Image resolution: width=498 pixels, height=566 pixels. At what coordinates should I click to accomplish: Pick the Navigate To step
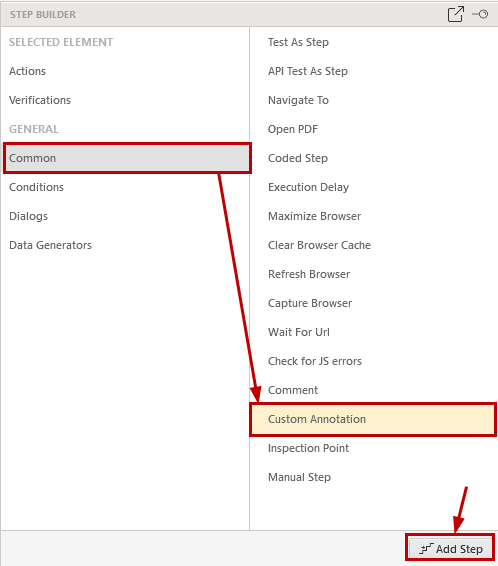[298, 100]
